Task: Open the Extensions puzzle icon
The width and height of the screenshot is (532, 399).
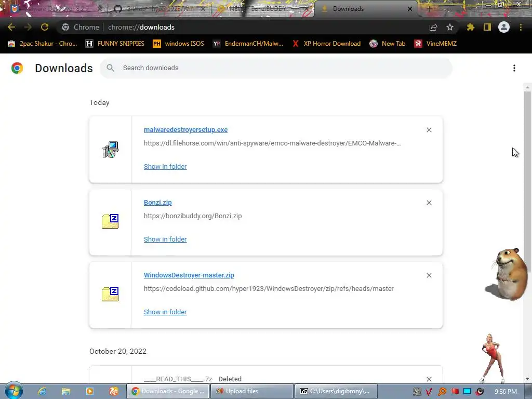Action: click(x=471, y=27)
